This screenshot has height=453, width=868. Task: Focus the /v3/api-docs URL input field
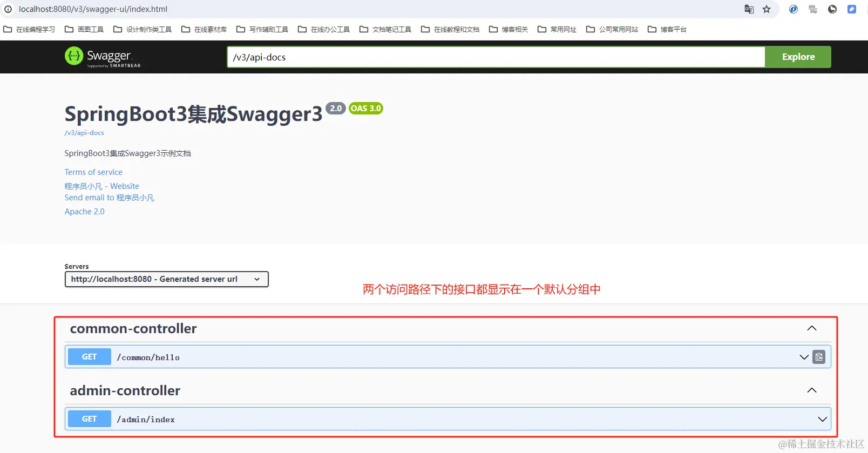(x=496, y=57)
